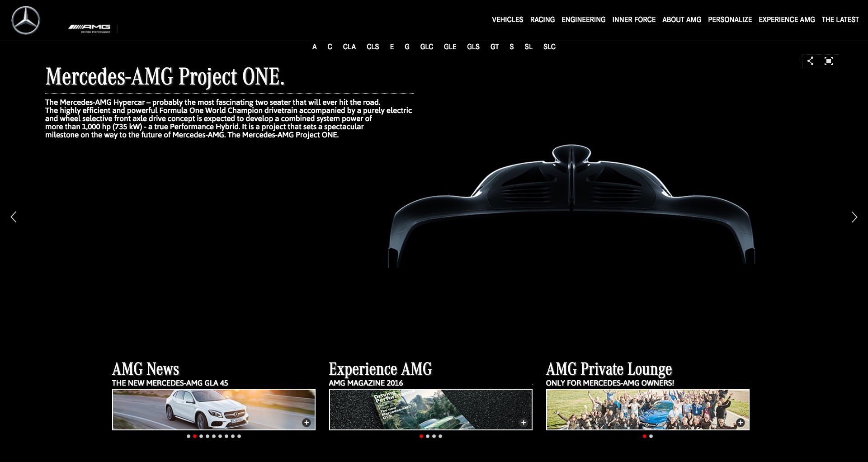Open the AMG Private Lounge group photo thumbnail
The image size is (868, 462).
tap(648, 410)
